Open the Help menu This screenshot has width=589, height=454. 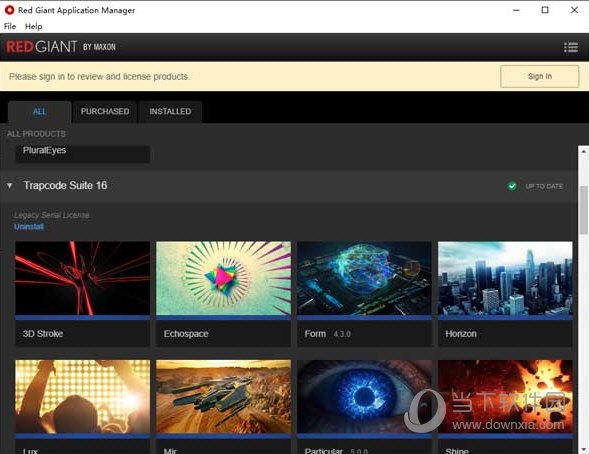click(x=33, y=26)
